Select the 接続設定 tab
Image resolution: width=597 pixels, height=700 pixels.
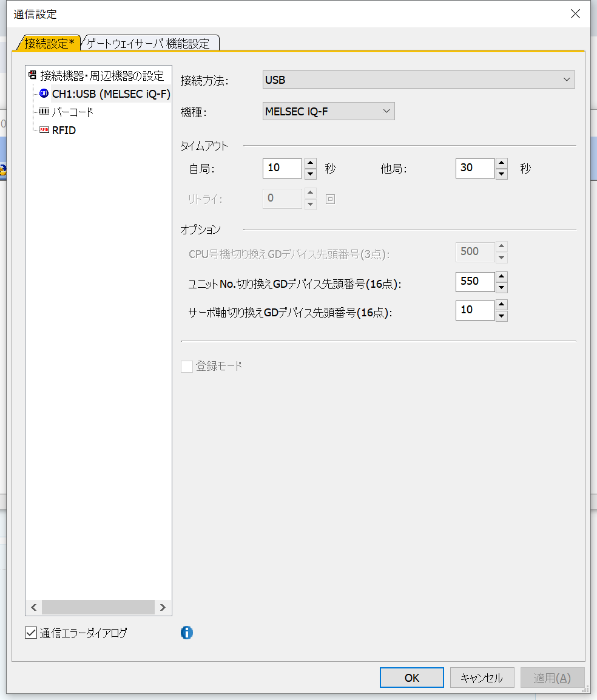point(49,44)
